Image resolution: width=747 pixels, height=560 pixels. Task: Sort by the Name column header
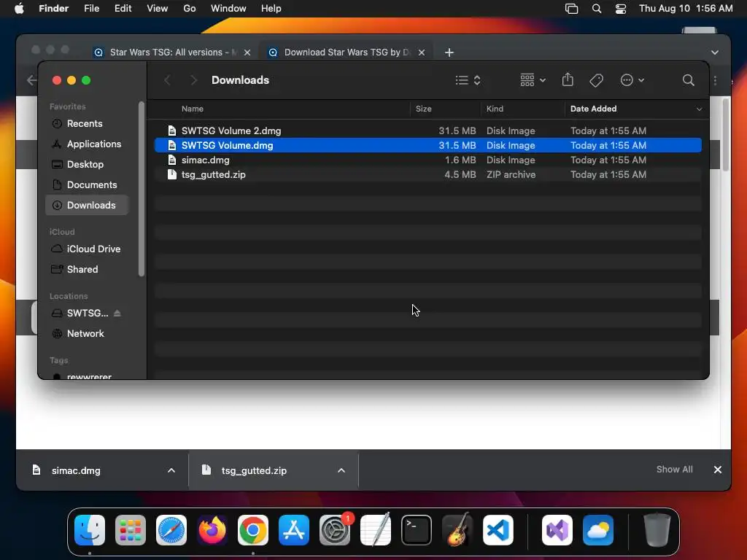pos(193,109)
